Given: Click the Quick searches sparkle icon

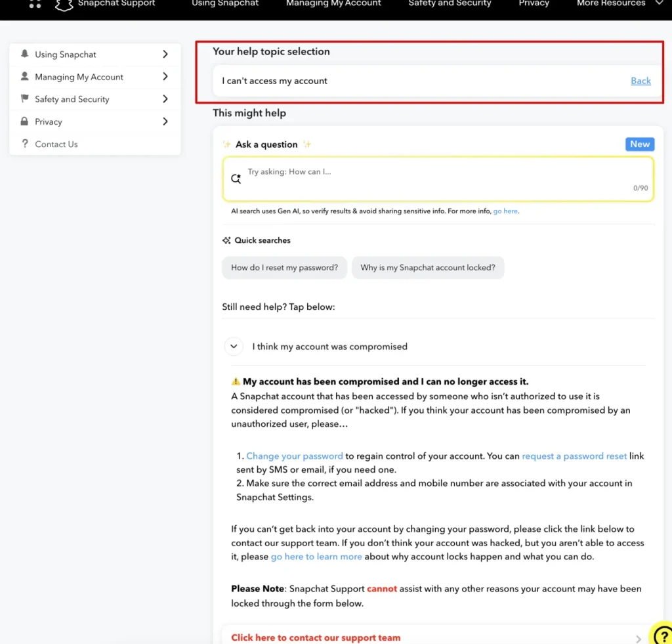Looking at the screenshot, I should tap(226, 240).
